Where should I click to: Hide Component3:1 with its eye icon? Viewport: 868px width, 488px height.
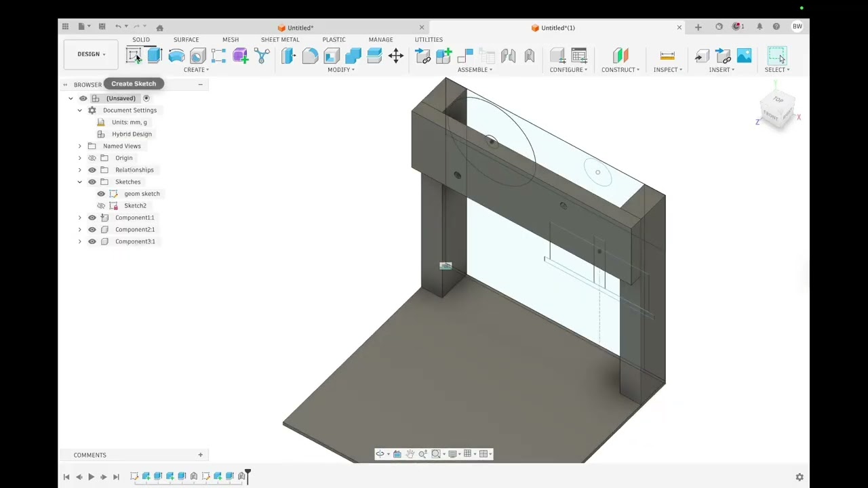pos(92,241)
